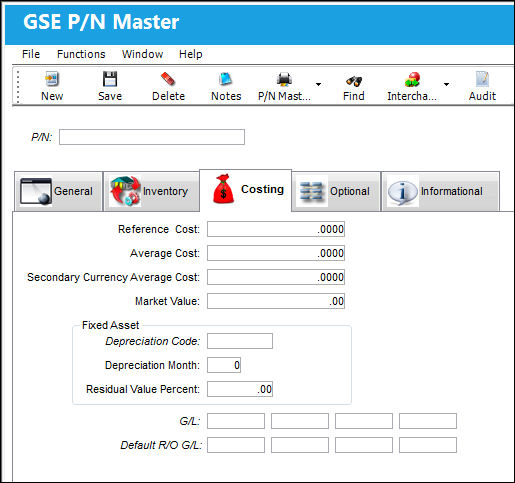Click the Secondary Currency Average Cost field
The height and width of the screenshot is (483, 515).
click(276, 277)
